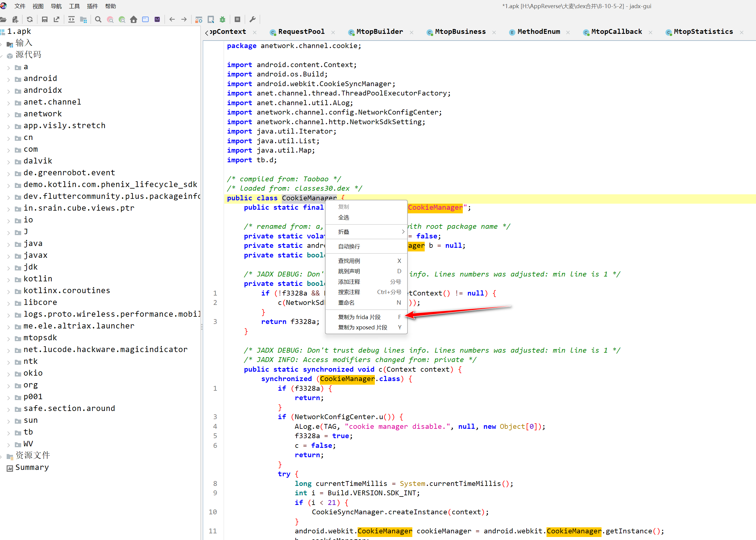The image size is (756, 540).
Task: Choose 复制为 frida 片段 menu entry
Action: click(x=359, y=317)
